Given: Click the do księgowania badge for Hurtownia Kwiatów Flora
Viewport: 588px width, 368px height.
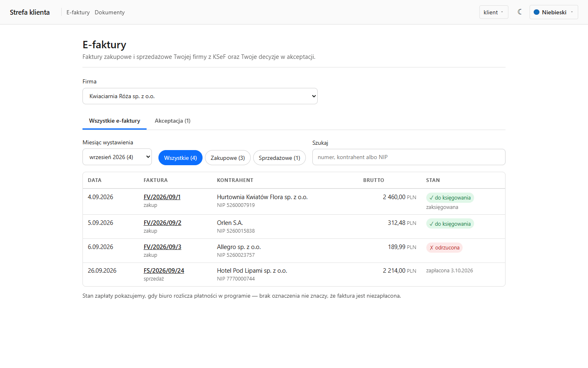Looking at the screenshot, I should point(450,197).
